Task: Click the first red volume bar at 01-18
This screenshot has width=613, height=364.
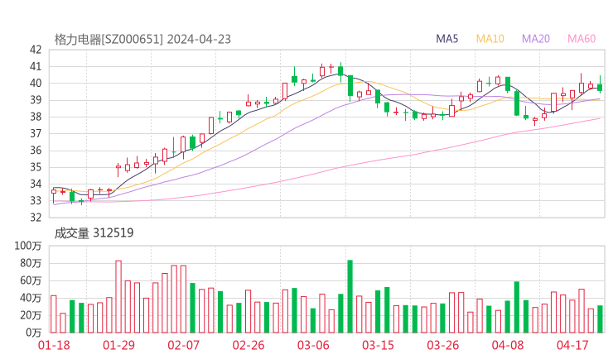Action: pyautogui.click(x=54, y=314)
